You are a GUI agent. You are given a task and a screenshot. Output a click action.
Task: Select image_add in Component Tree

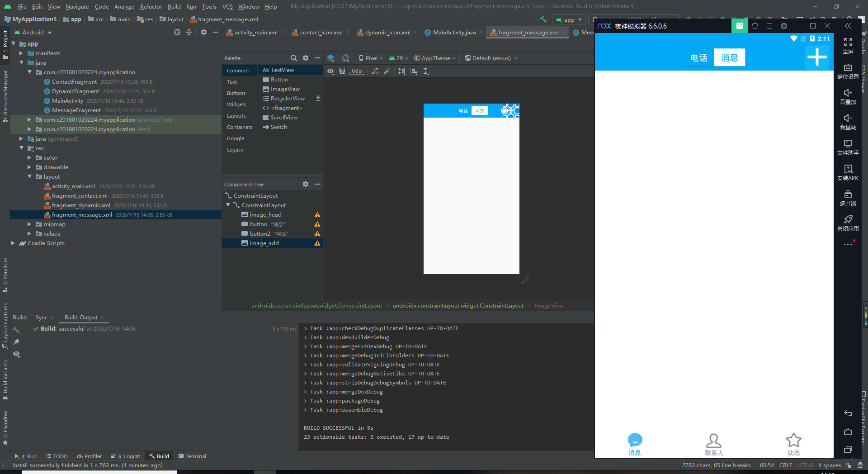[272, 243]
